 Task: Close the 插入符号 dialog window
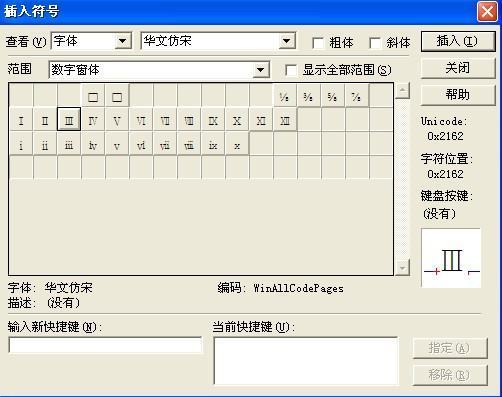tap(487, 12)
